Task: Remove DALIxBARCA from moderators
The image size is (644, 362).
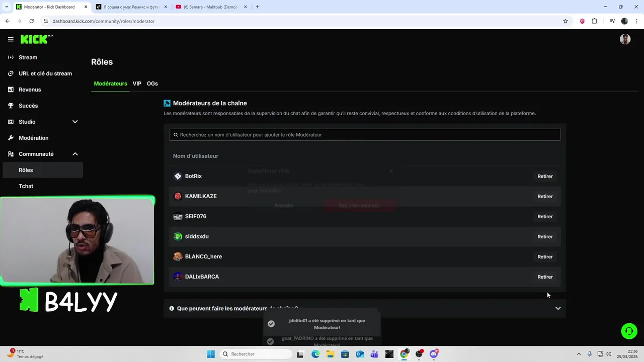Action: [x=545, y=277]
